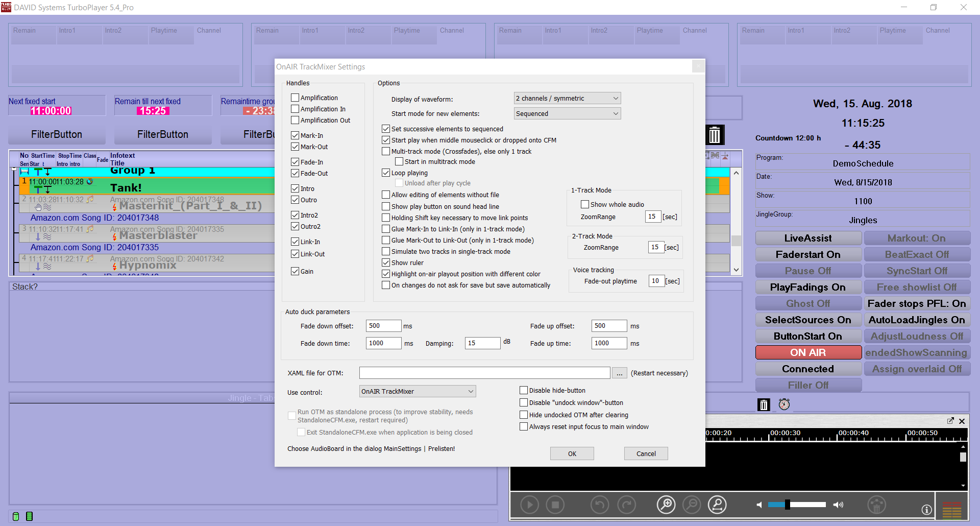Click the zoom-to-fit magnifier icon
980x526 pixels.
[717, 505]
